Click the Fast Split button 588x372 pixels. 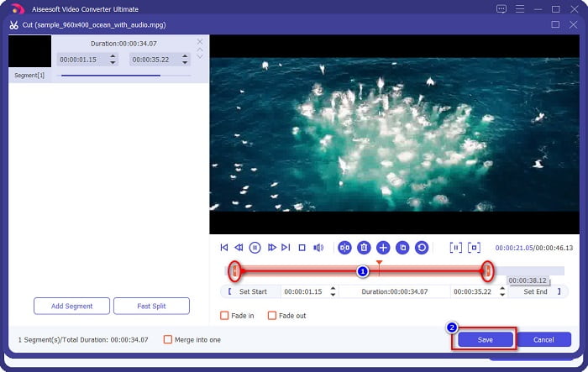151,306
